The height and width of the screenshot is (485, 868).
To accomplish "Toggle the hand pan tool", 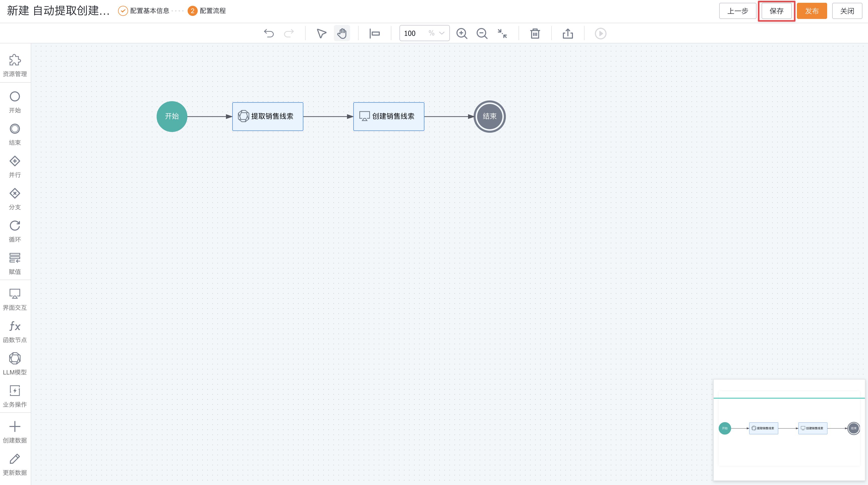I will coord(342,33).
